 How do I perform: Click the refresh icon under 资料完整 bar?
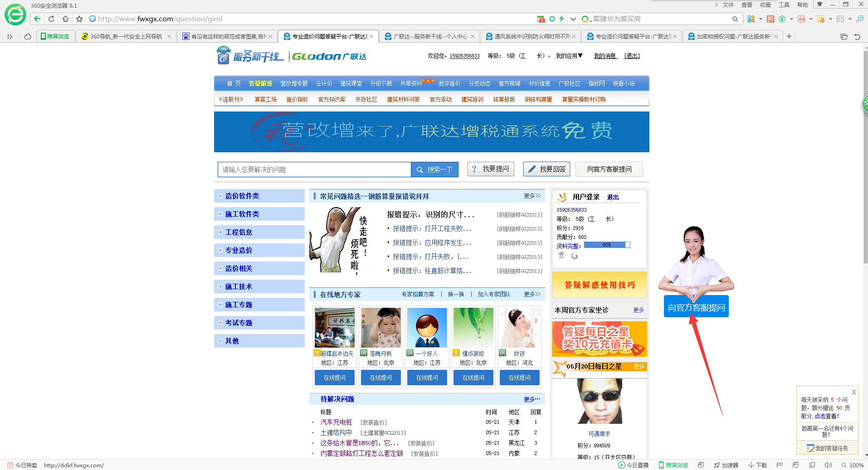575,256
